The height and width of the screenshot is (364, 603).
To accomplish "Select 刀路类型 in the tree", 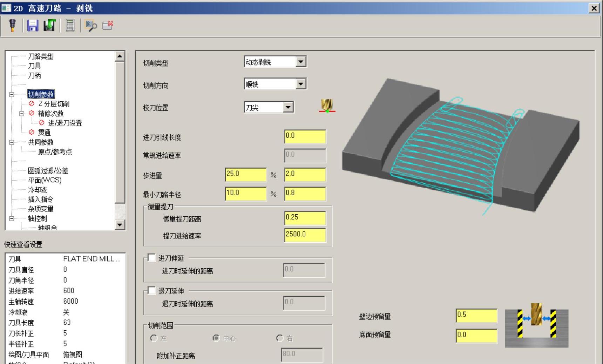I will click(x=41, y=56).
